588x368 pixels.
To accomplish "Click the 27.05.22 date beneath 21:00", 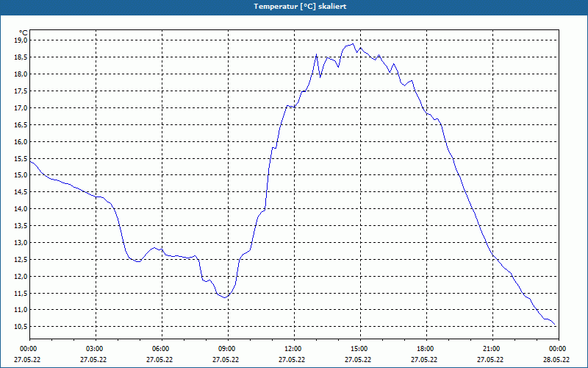I will [490, 359].
